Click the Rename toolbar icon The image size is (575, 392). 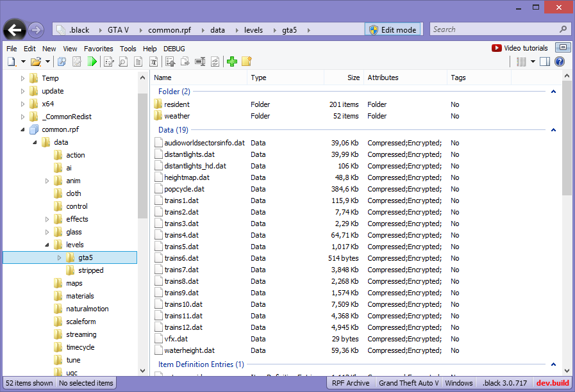(x=200, y=61)
